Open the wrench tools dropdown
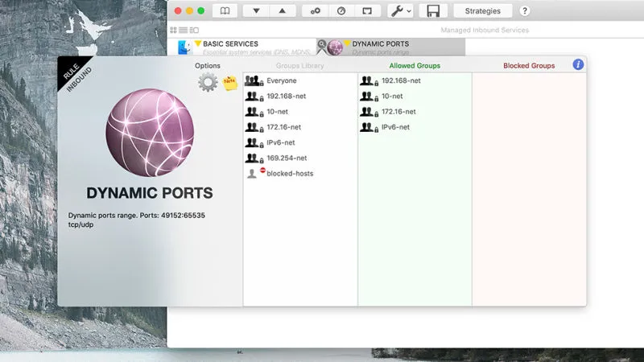 click(399, 11)
